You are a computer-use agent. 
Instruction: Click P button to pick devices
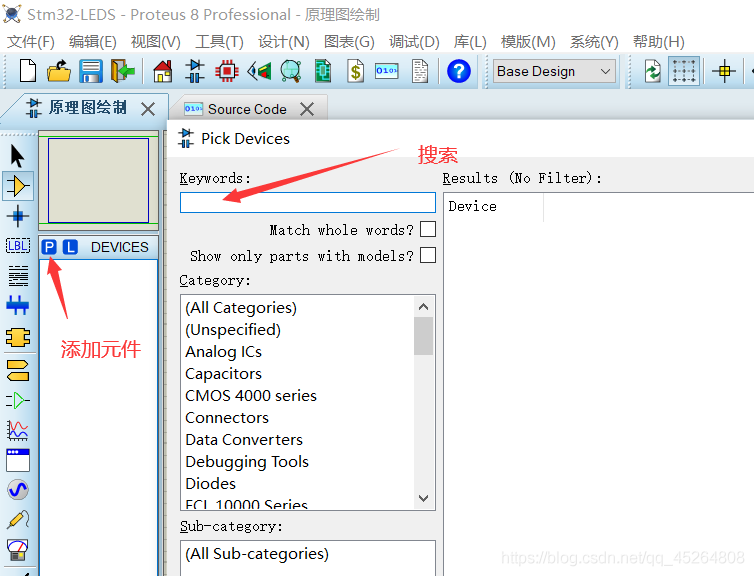[x=49, y=247]
